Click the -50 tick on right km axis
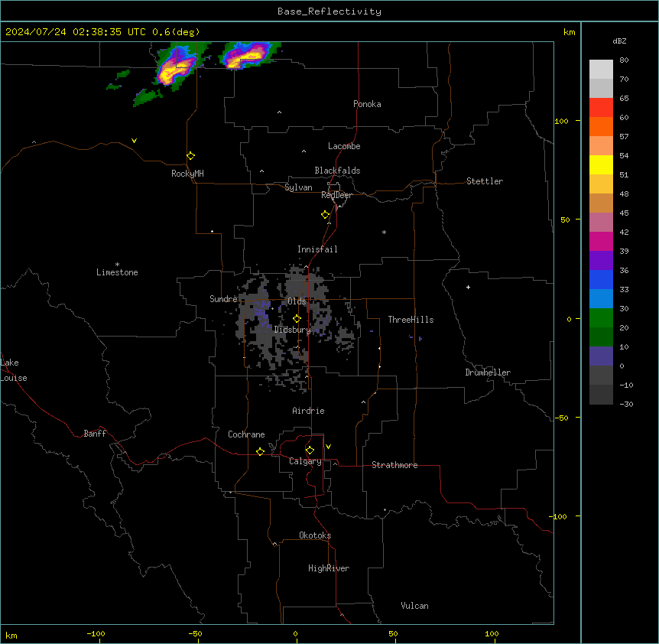The image size is (659, 644). (562, 418)
